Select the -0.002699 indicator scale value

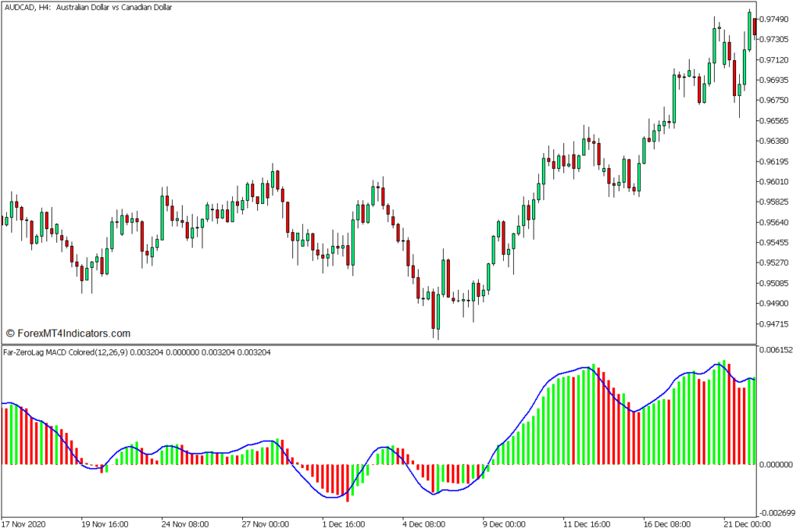[x=777, y=513]
